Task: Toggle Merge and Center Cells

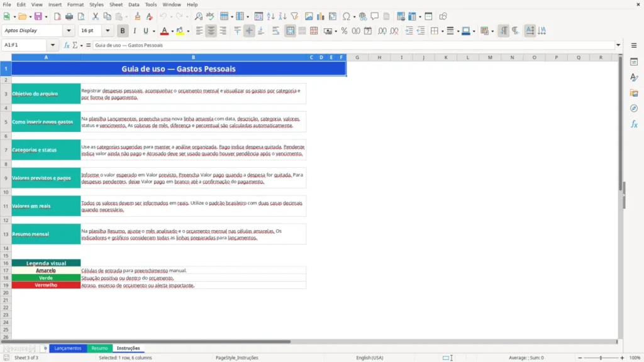Action: pos(290,31)
